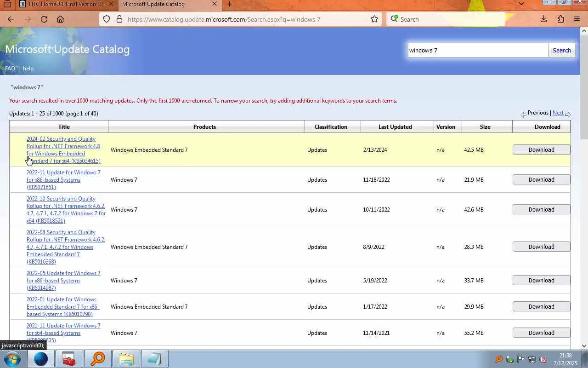The height and width of the screenshot is (368, 588).
Task: Download the KB5016368 update
Action: coord(542,247)
